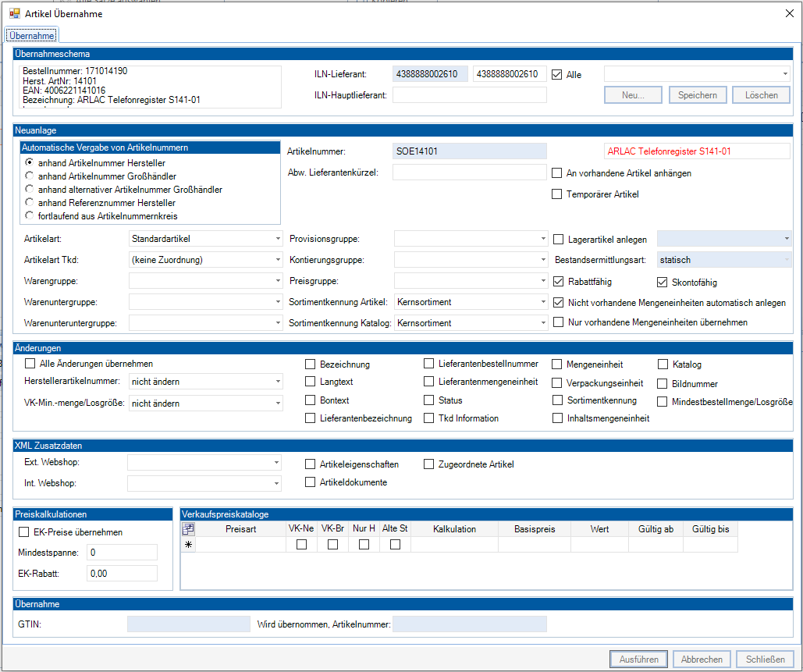Click the new row asterisk marker
This screenshot has height=672, width=803.
click(x=188, y=545)
